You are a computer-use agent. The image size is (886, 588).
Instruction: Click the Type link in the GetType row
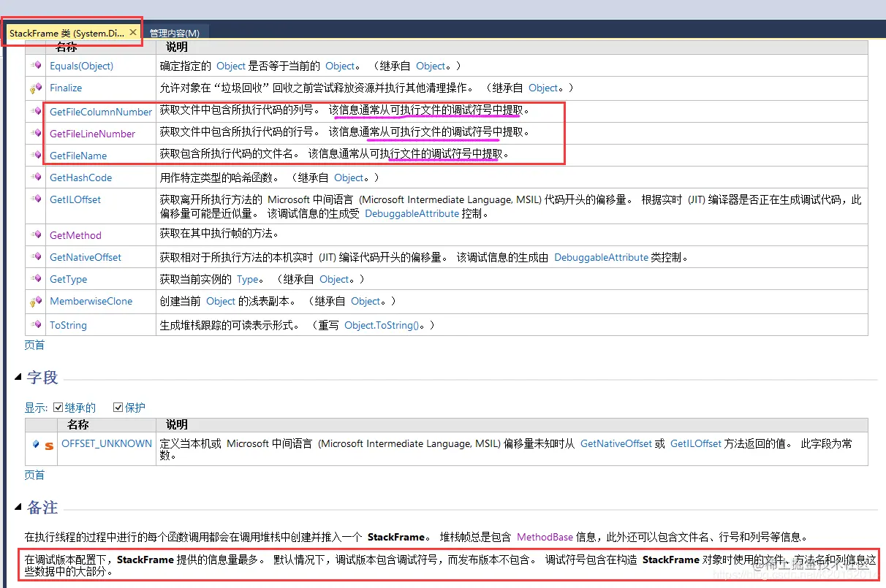[248, 279]
